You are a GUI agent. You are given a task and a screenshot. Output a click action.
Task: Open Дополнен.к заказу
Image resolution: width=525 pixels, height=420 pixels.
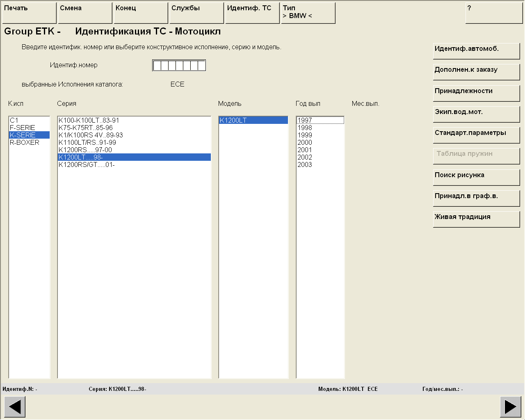pos(476,72)
